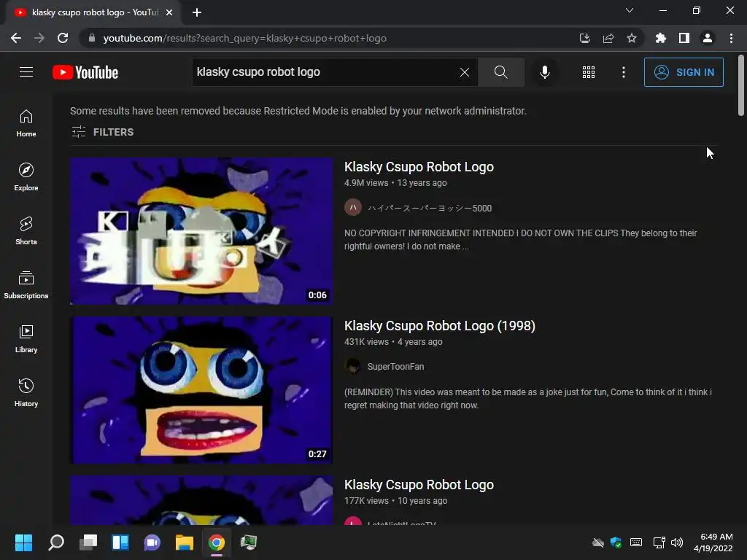The width and height of the screenshot is (747, 560).
Task: Open the Windows Start menu
Action: pyautogui.click(x=23, y=542)
